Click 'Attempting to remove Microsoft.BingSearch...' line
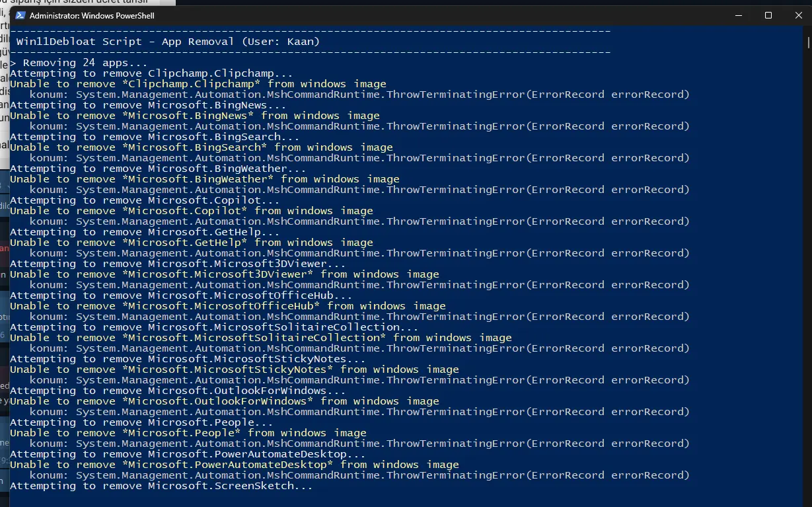Viewport: 812px width, 507px height. (155, 137)
